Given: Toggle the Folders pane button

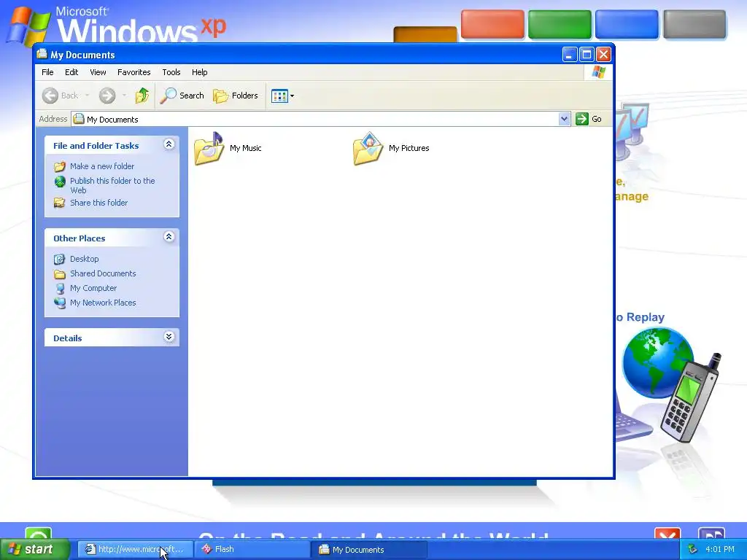Looking at the screenshot, I should (236, 96).
